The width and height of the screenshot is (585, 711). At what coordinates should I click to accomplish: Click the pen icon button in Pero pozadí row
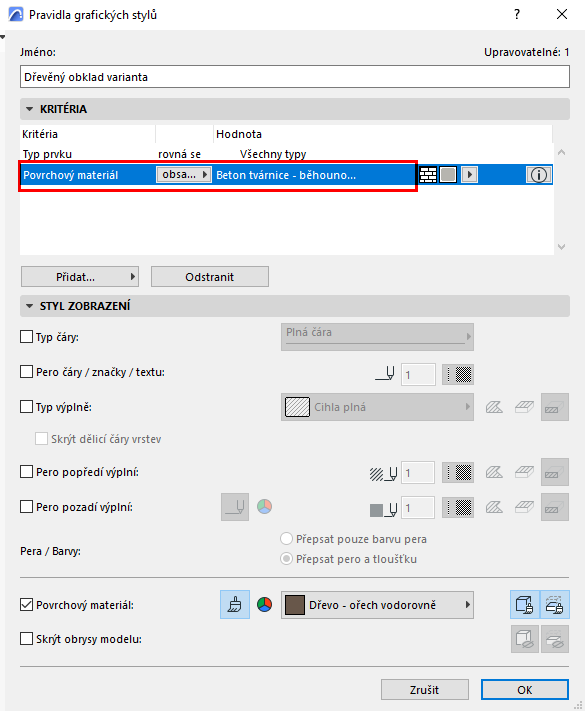point(235,507)
